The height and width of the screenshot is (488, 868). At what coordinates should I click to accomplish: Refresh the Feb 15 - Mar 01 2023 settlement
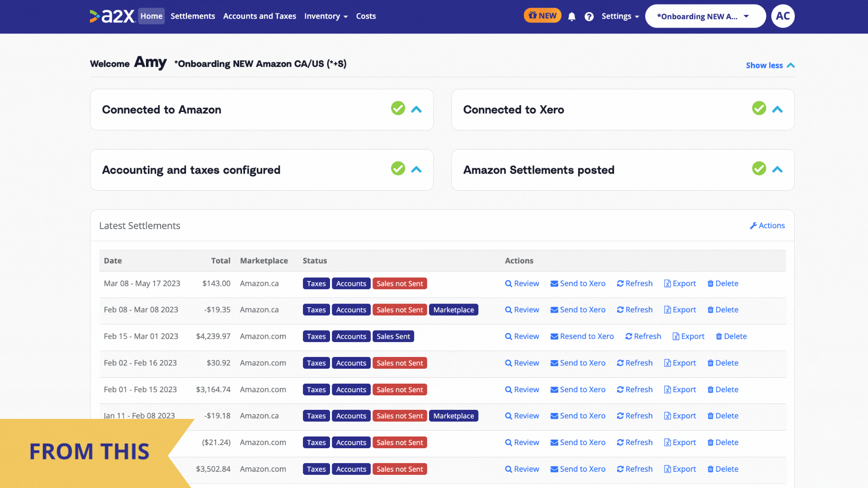tap(643, 337)
